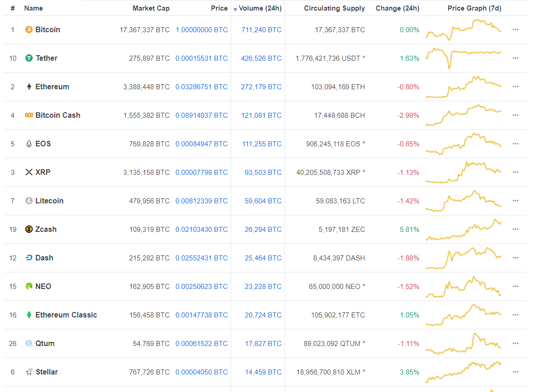This screenshot has height=392, width=543.
Task: Open the more-options menu for Bitcoin Cash
Action: coord(516,115)
